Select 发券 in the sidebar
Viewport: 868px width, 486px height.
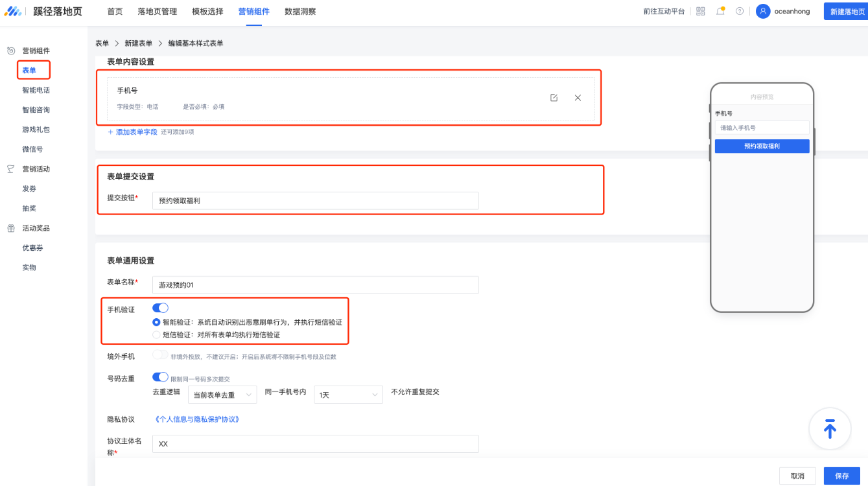pos(29,189)
